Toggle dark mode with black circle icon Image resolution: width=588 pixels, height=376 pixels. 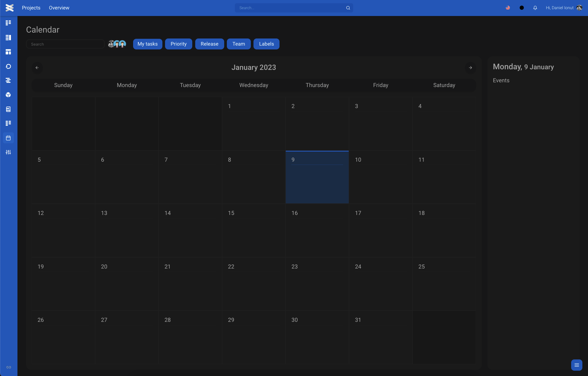pos(522,8)
